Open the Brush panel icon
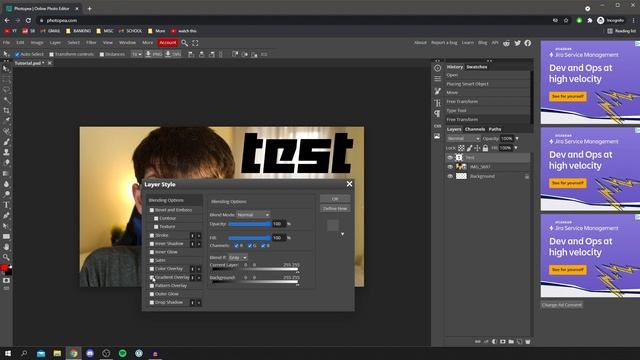 point(438,91)
